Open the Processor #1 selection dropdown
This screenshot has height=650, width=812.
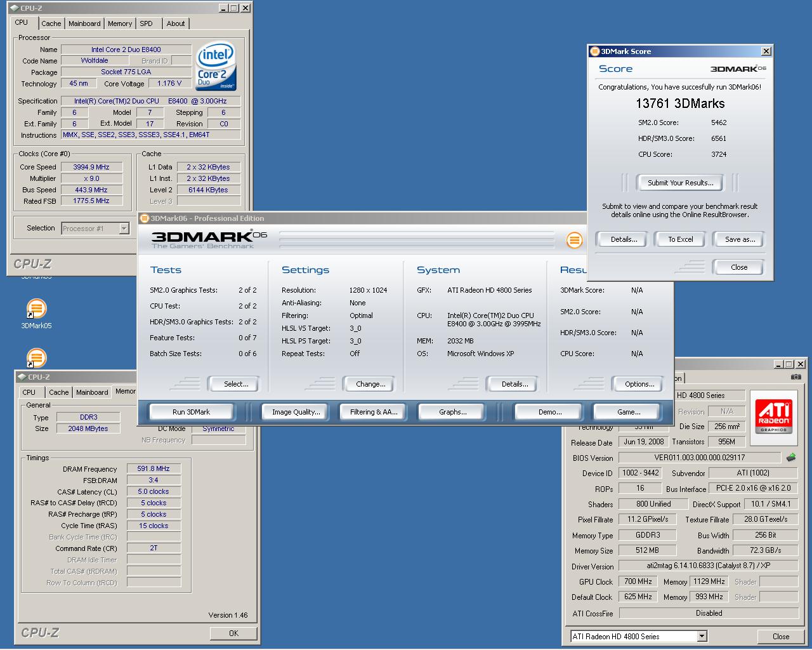click(124, 229)
